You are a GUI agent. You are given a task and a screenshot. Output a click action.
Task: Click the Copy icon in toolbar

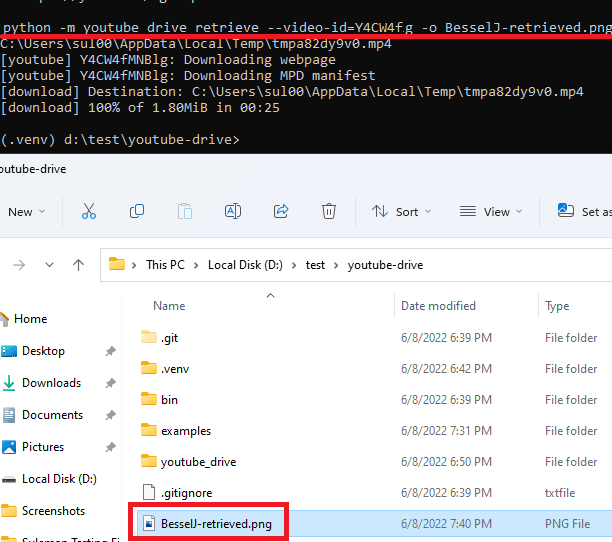click(x=137, y=211)
